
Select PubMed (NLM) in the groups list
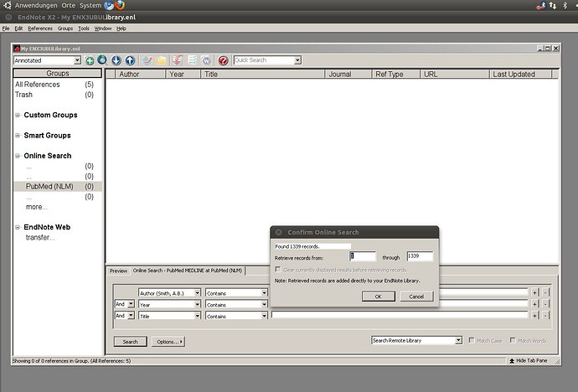[58, 187]
